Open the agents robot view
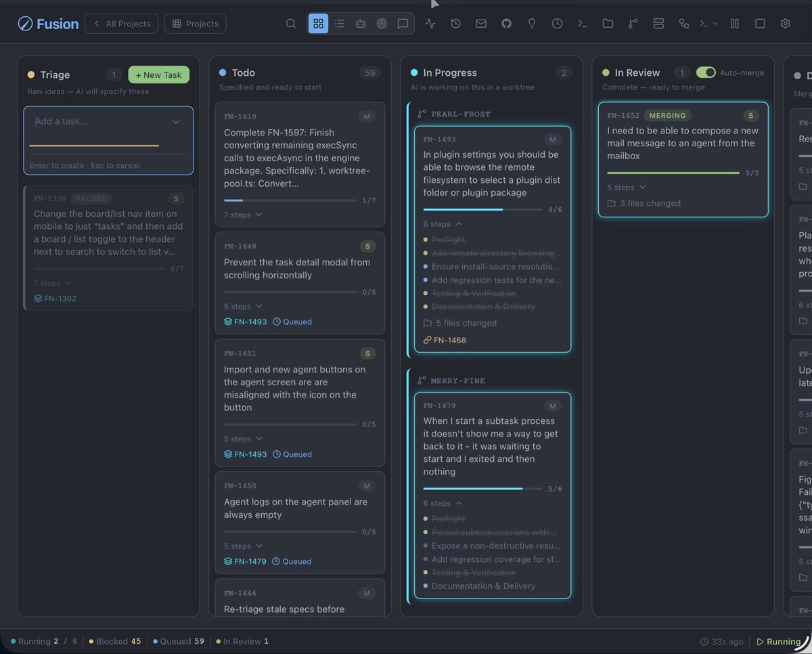The image size is (812, 654). (x=361, y=24)
